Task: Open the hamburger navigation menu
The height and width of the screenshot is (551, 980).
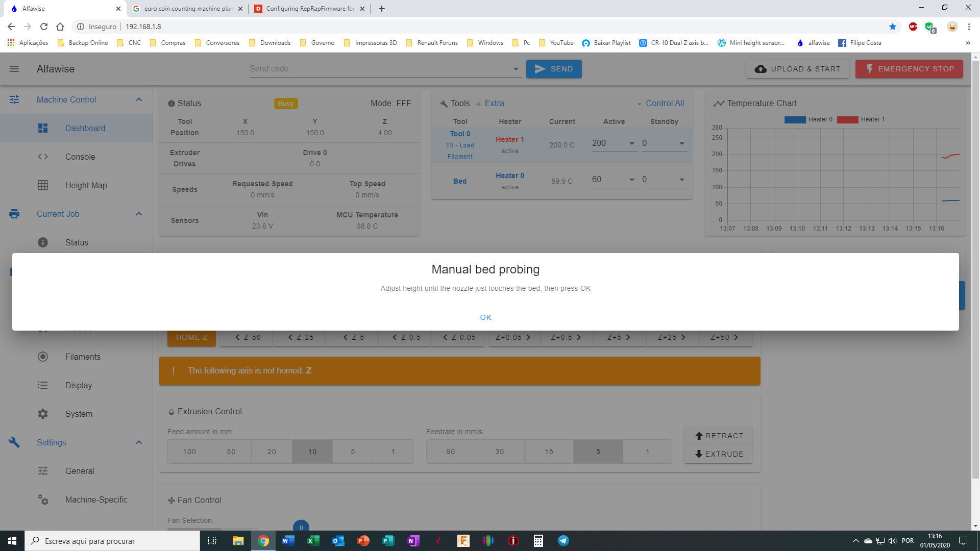Action: (x=14, y=69)
